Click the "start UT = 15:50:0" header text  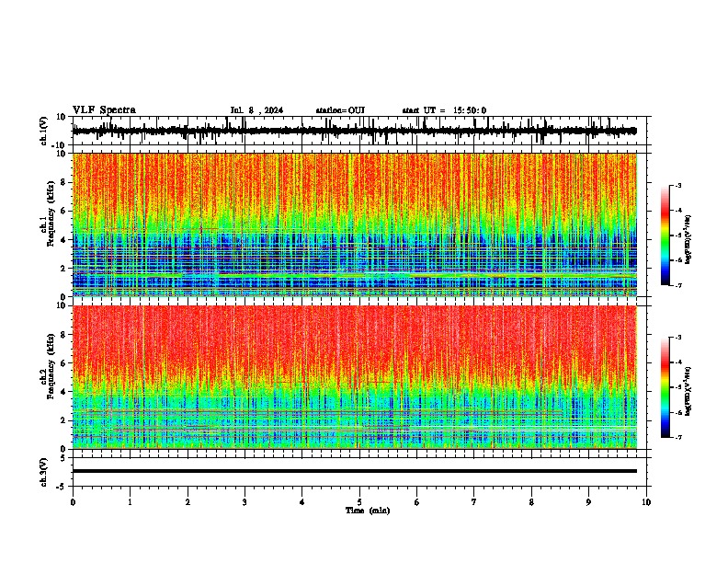pos(444,110)
